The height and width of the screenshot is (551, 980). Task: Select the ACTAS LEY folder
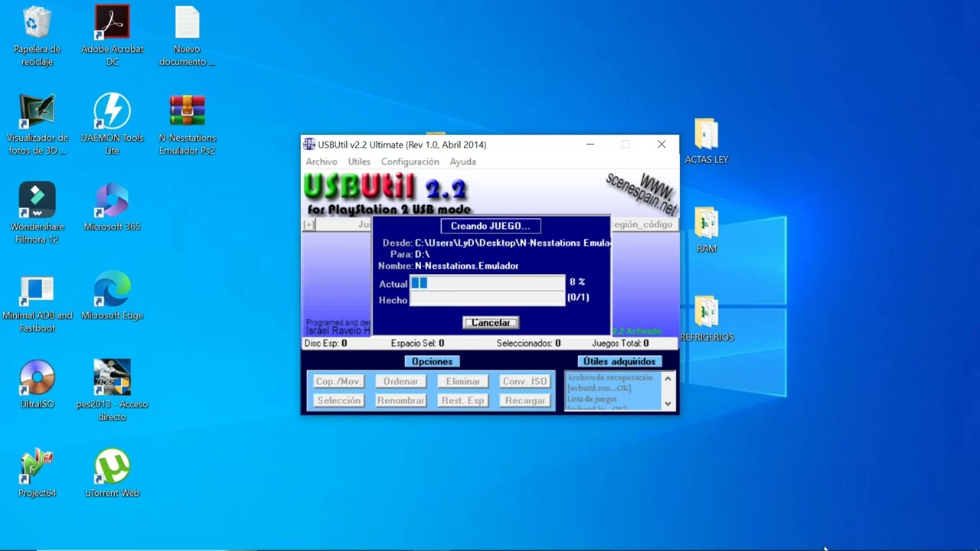click(x=706, y=142)
